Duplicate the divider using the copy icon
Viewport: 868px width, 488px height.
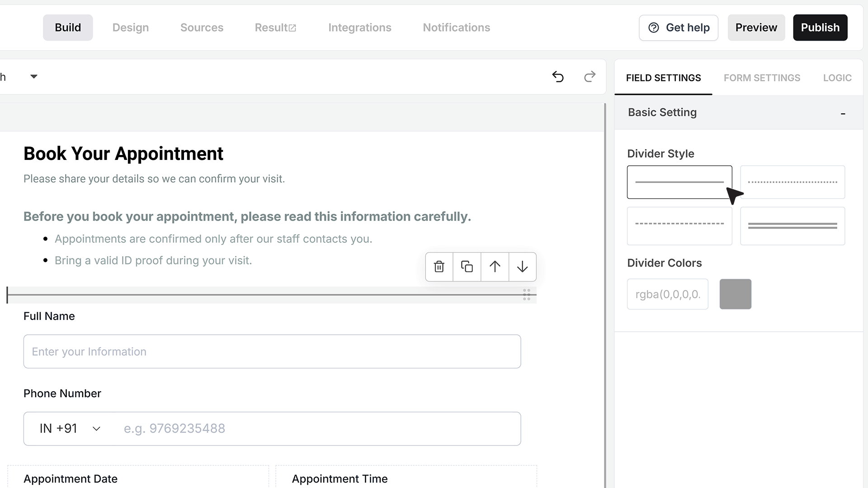point(467,267)
